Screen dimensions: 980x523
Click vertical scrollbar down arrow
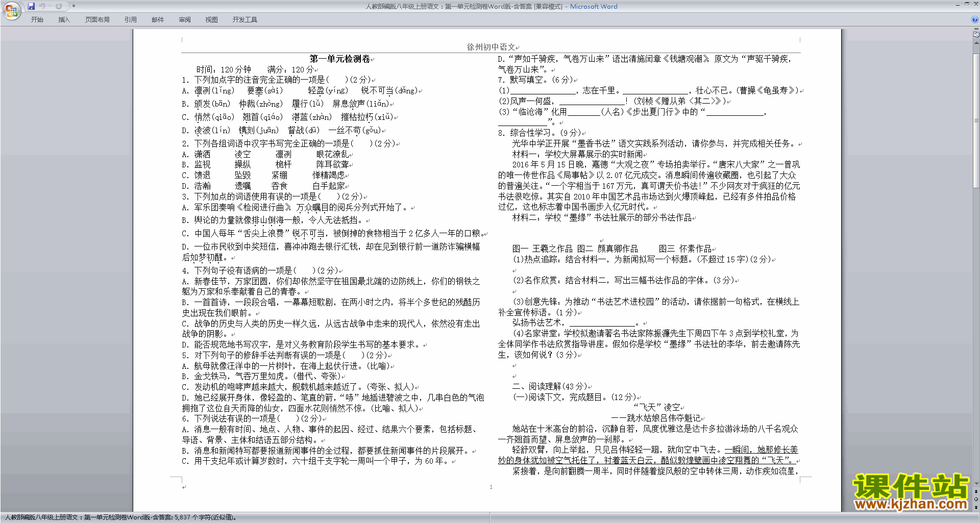(x=976, y=483)
